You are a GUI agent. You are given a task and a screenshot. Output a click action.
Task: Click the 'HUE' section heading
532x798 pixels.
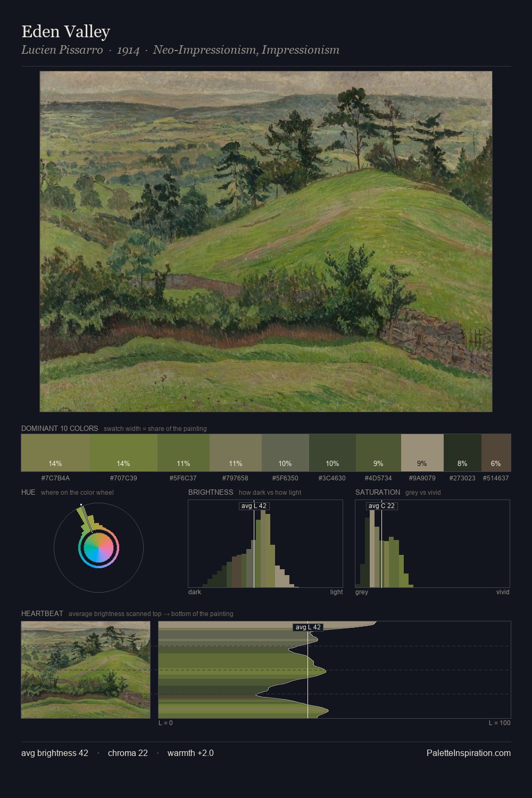(x=28, y=492)
